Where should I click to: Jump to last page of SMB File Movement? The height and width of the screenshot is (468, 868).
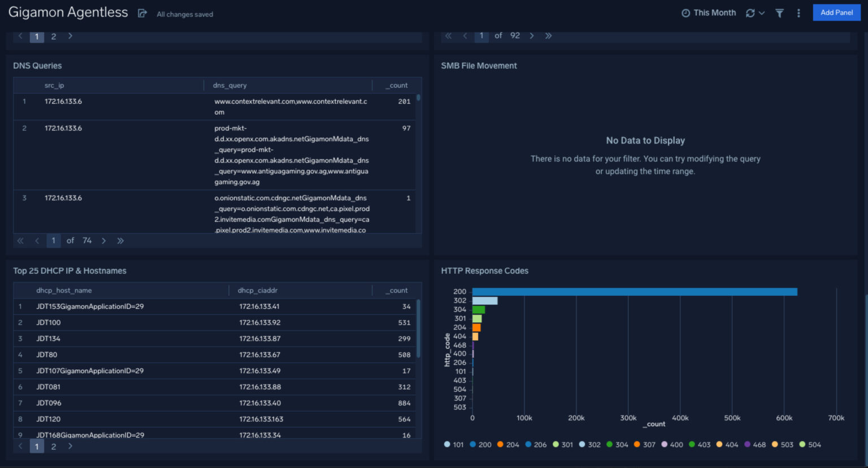click(548, 35)
